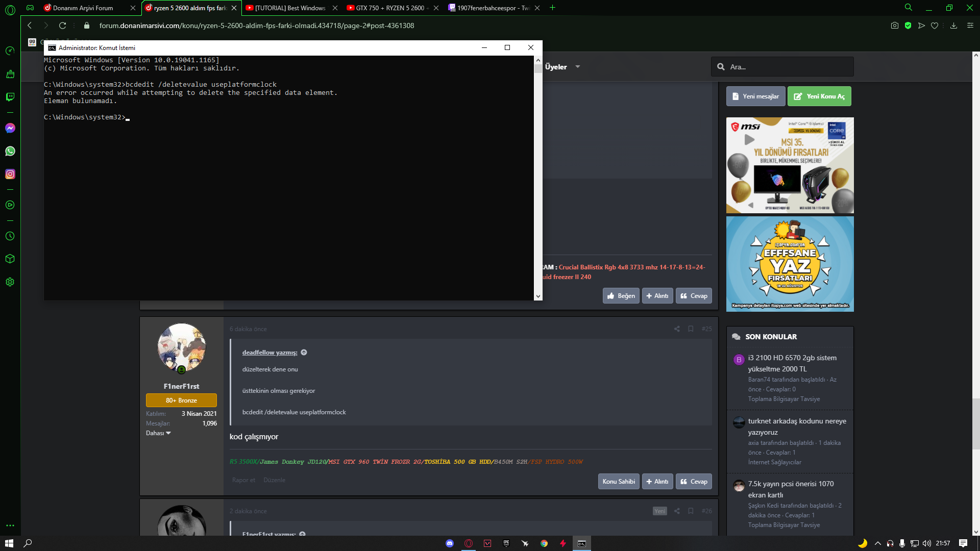This screenshot has height=551, width=980.
Task: Open the #25 post permalink
Action: (706, 329)
